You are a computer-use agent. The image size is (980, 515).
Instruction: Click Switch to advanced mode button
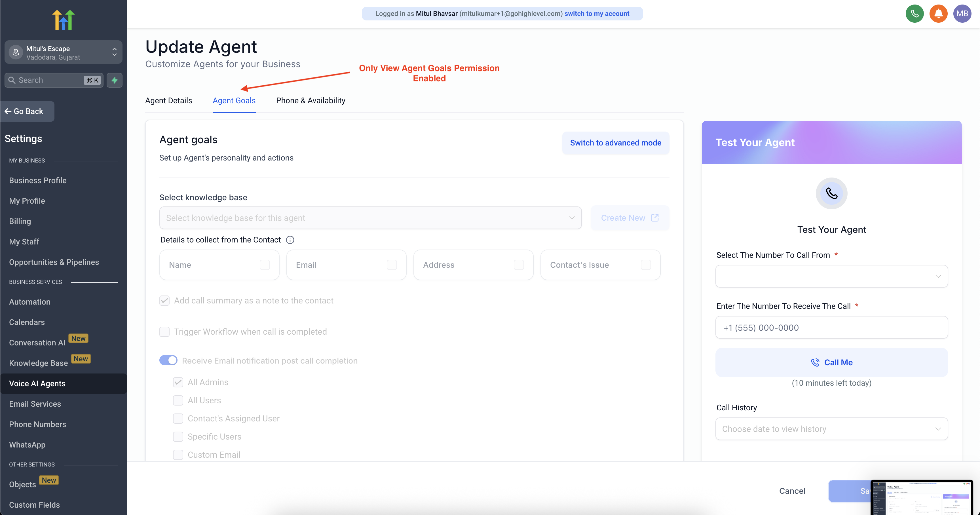pos(615,143)
